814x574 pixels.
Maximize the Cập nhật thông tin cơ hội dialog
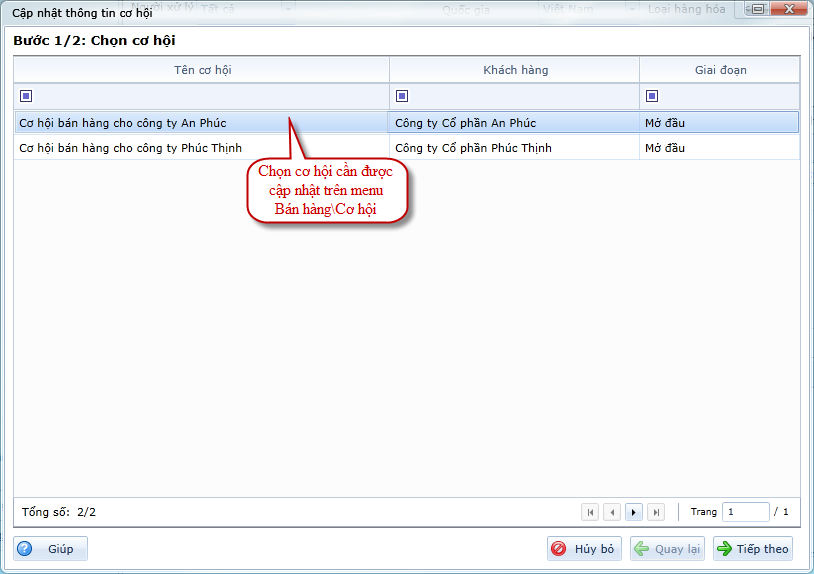[x=759, y=10]
